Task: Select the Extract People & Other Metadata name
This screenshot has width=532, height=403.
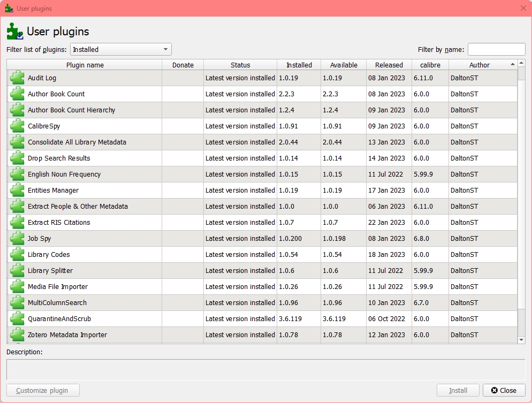Action: click(x=78, y=206)
